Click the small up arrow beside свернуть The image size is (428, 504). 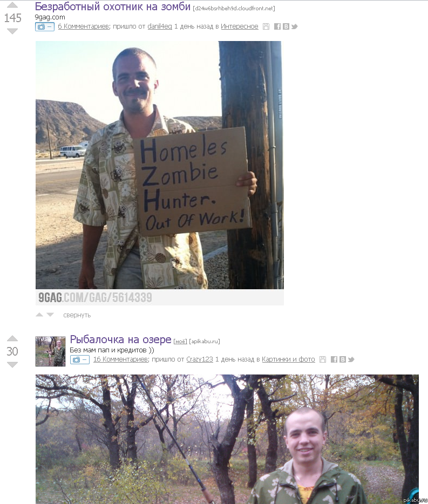[x=39, y=315]
